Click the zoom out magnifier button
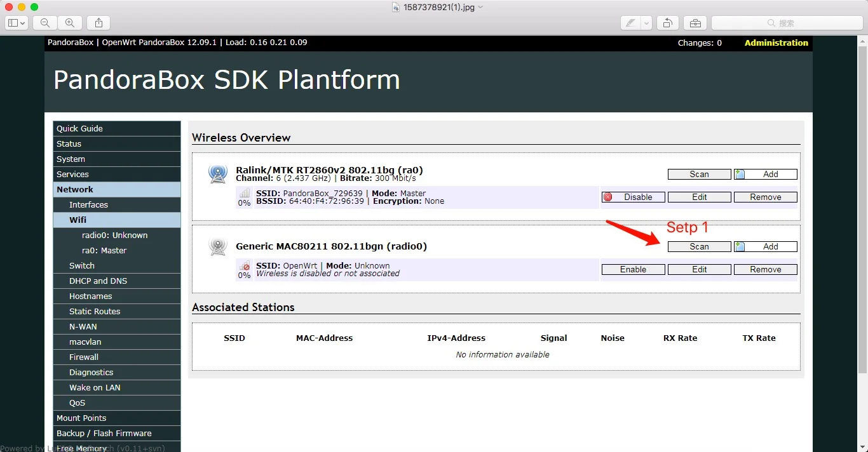This screenshot has width=868, height=452. click(x=45, y=23)
